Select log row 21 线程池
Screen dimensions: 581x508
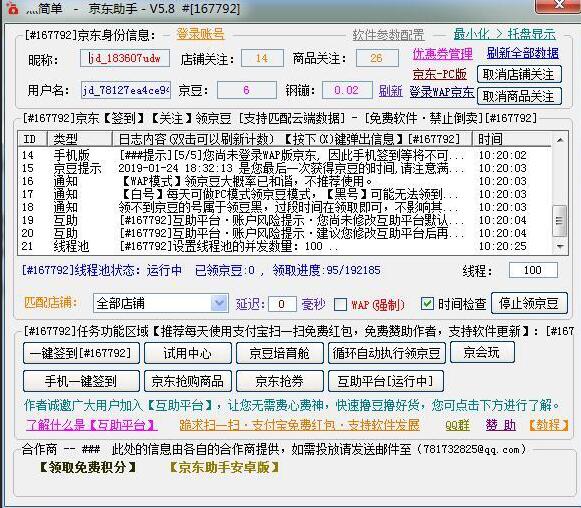[x=285, y=246]
